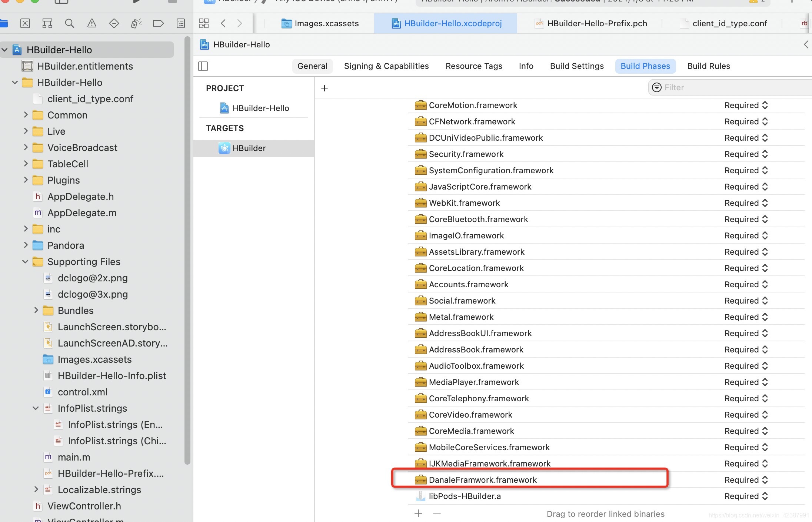Click the HBuilder target app icon
Screen dimensions: 812x522
pos(224,148)
